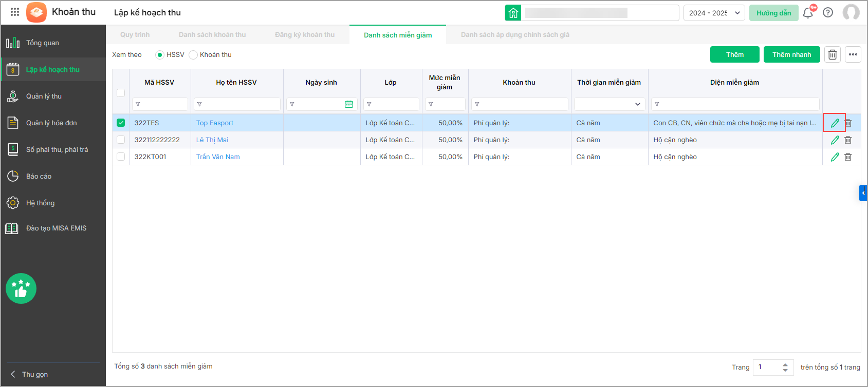Click the Thêm nhanh button
This screenshot has width=868, height=387.
[x=791, y=54]
